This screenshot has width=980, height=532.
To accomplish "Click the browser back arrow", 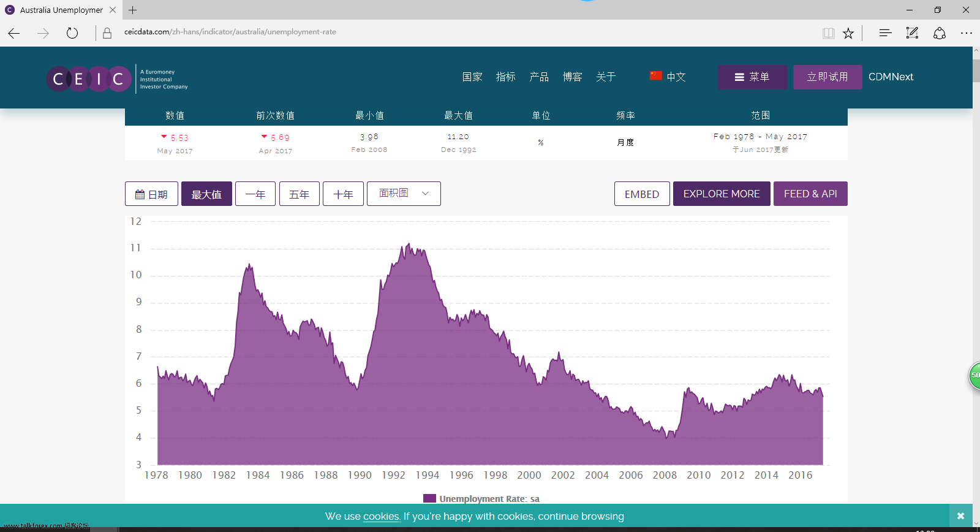I will tap(14, 33).
